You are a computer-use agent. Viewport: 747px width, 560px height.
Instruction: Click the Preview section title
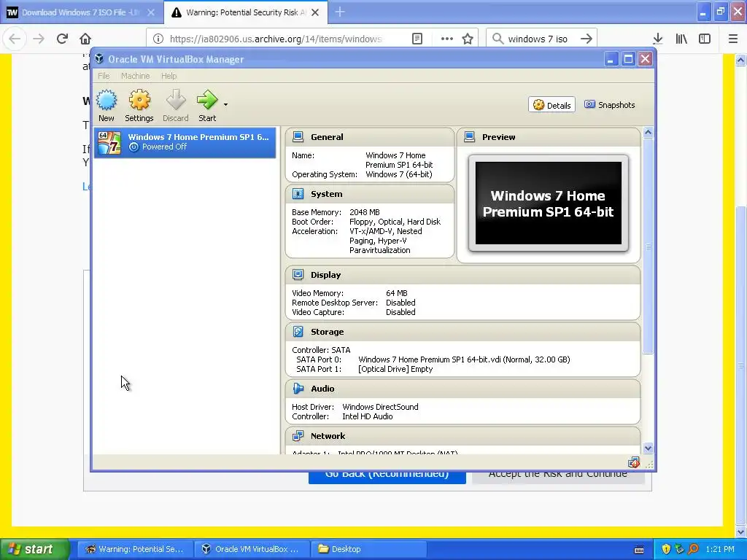(x=499, y=137)
